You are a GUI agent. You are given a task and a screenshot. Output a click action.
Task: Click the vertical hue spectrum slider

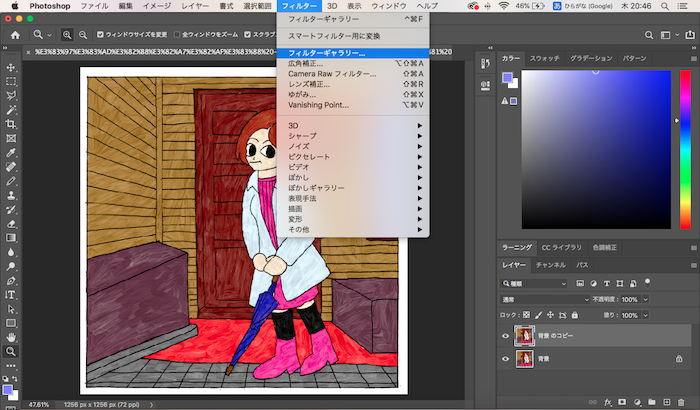pos(685,150)
